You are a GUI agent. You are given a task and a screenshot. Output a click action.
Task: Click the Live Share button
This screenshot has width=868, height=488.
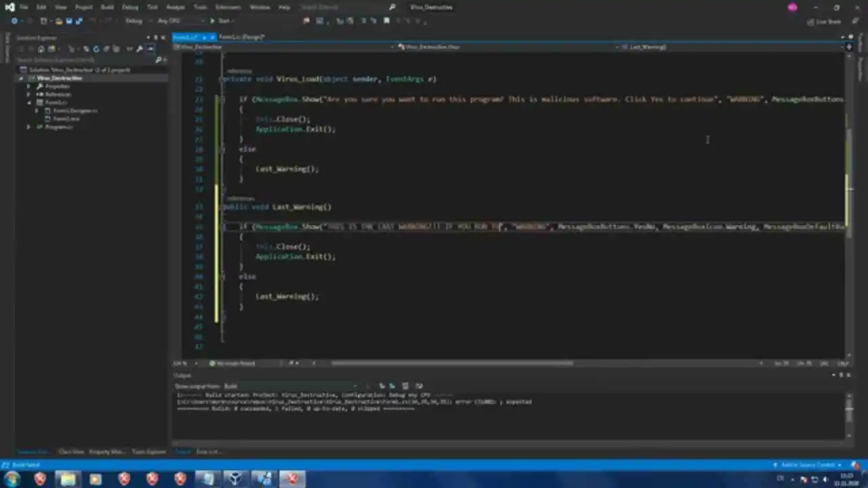pos(824,22)
